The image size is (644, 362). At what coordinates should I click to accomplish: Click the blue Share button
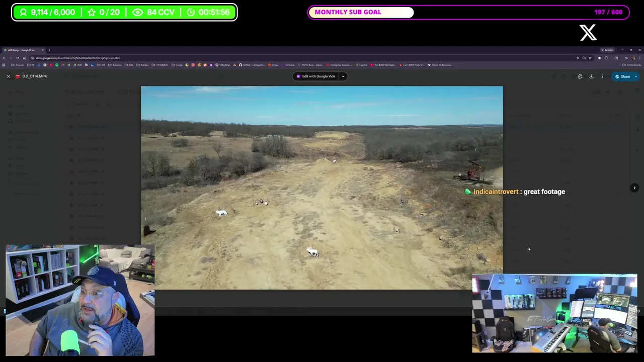click(x=622, y=76)
